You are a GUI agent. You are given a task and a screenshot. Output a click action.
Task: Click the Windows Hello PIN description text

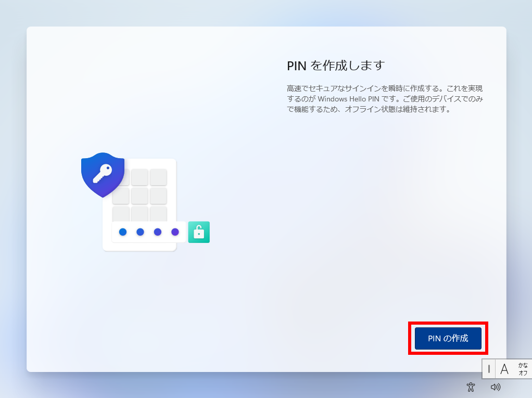[385, 99]
